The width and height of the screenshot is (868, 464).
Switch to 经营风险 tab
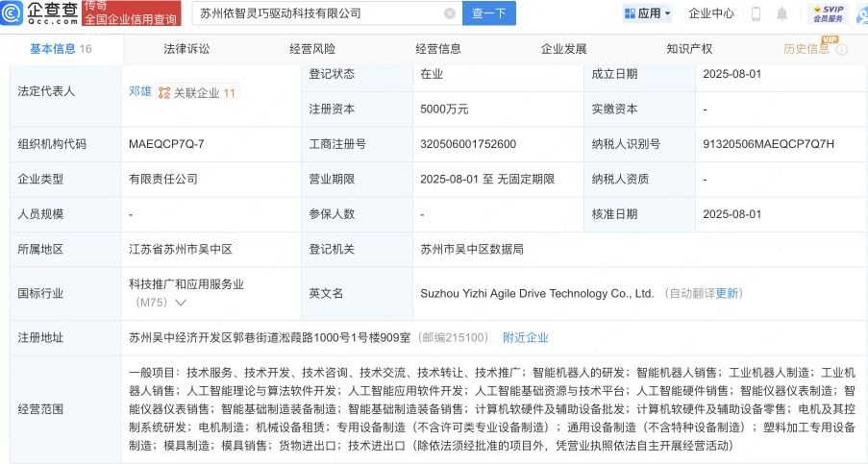(312, 49)
